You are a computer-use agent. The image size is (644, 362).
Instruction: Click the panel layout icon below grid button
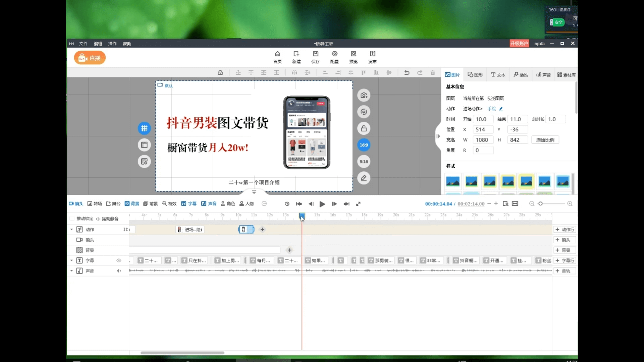(144, 145)
